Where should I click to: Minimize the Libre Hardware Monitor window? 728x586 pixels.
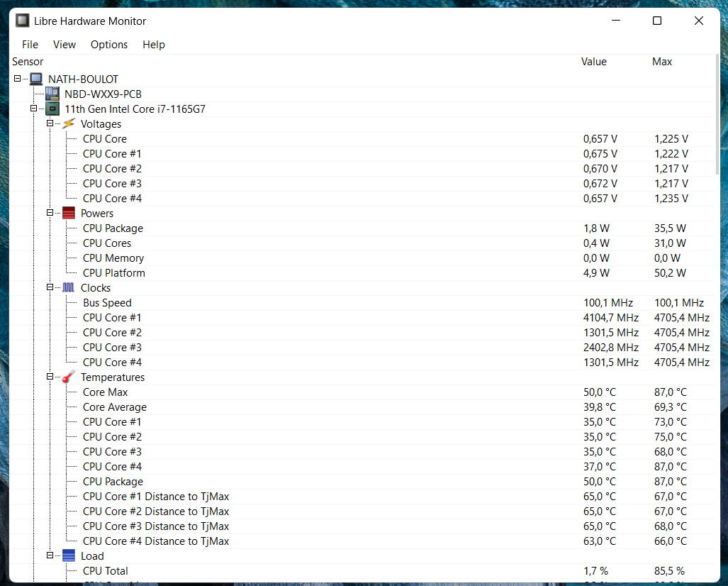coord(616,21)
